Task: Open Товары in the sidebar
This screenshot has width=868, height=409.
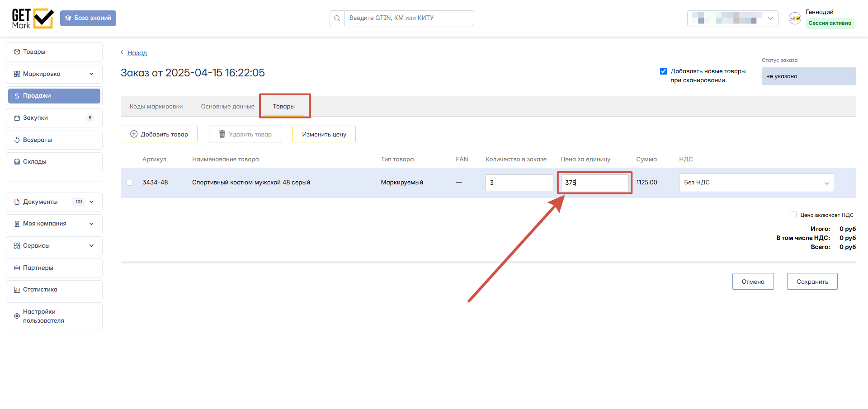Action: coord(54,52)
